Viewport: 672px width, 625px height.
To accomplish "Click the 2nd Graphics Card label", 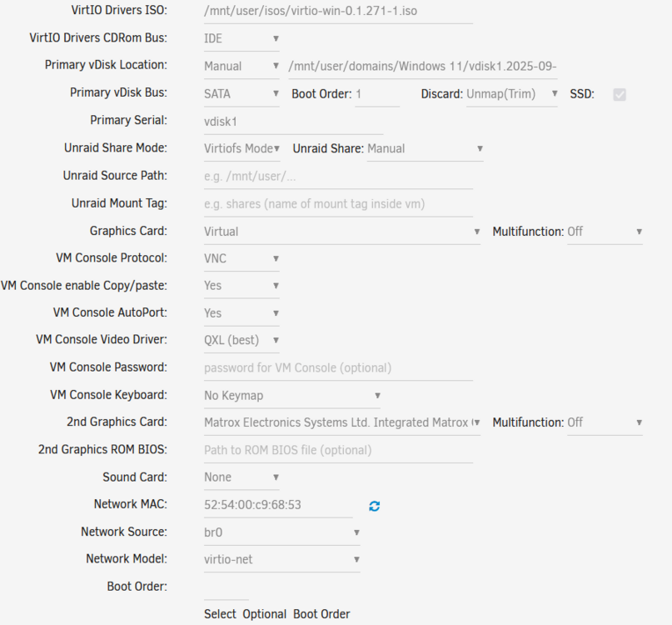I will pyautogui.click(x=117, y=422).
